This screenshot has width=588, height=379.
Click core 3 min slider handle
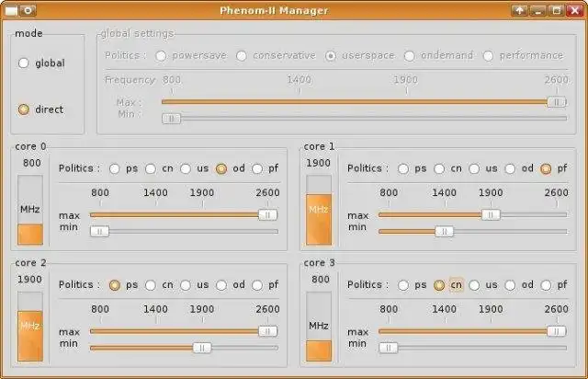pos(389,348)
